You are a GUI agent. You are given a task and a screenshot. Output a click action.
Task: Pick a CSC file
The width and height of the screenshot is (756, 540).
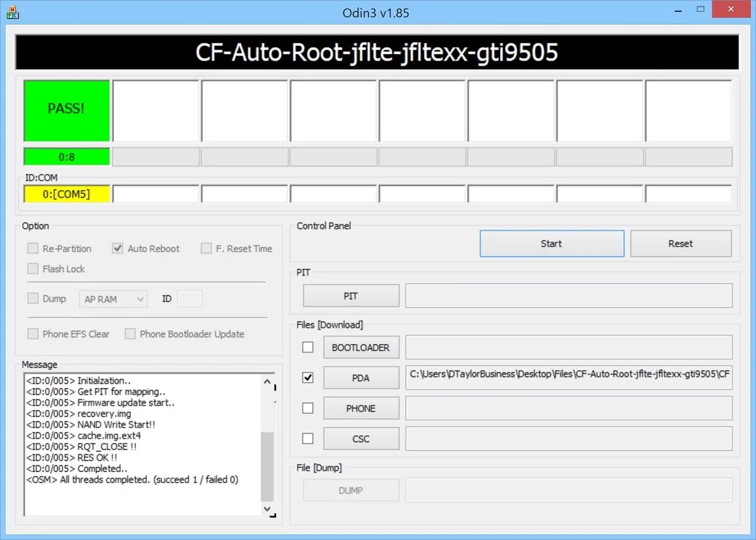(361, 439)
